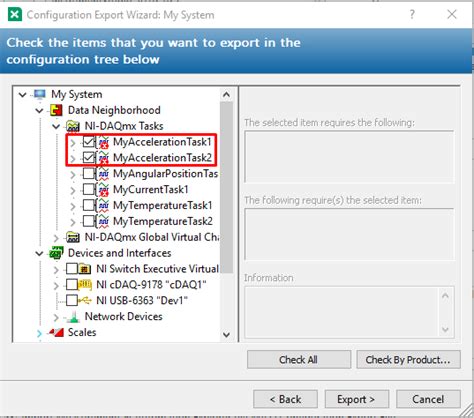The width and height of the screenshot is (474, 418).
Task: Expand the MyCurrentTask1 node
Action: click(x=73, y=190)
